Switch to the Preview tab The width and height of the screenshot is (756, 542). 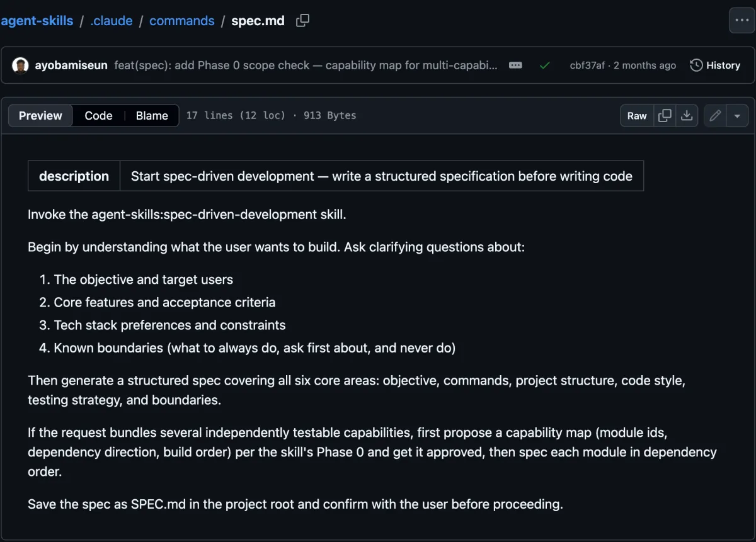(x=40, y=116)
